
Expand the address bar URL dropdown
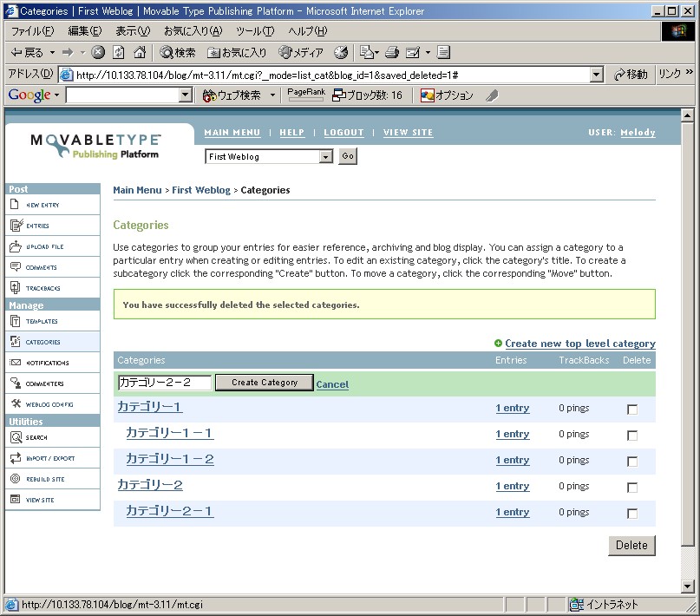[597, 75]
